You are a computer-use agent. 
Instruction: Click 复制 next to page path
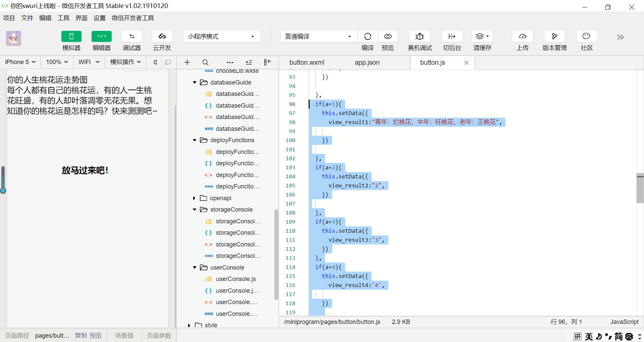click(x=80, y=336)
